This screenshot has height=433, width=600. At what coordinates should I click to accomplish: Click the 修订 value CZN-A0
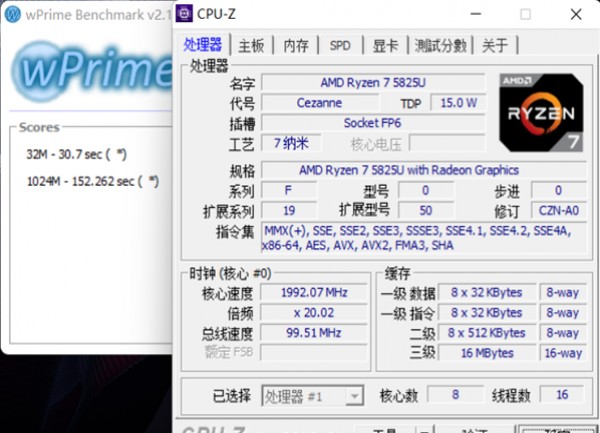pos(558,211)
